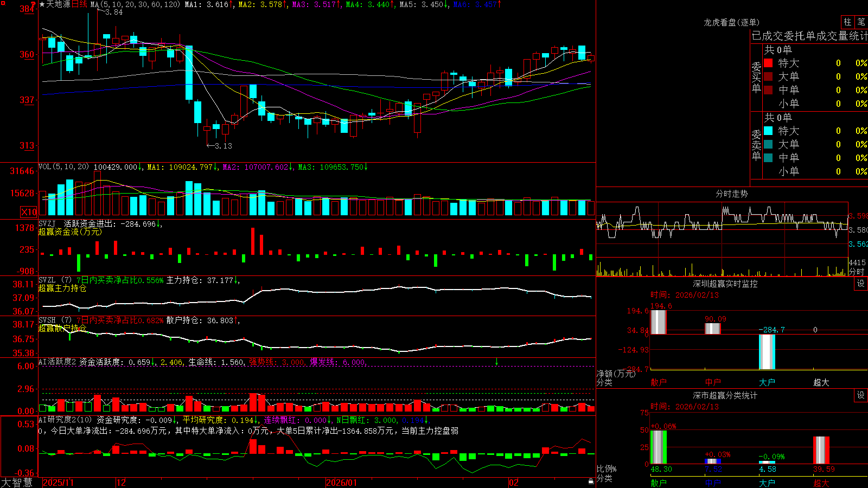Click the 大户 bar in 深圳超赢实时监控 chart
868x488 pixels.
767,352
